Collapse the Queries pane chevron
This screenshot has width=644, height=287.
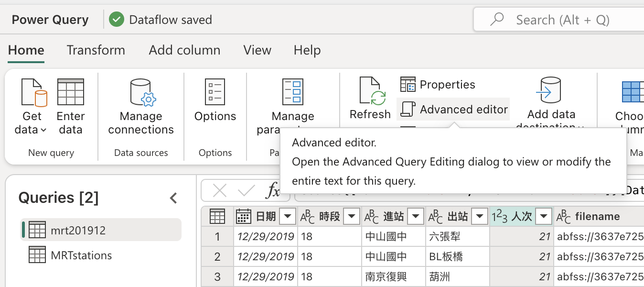click(174, 198)
